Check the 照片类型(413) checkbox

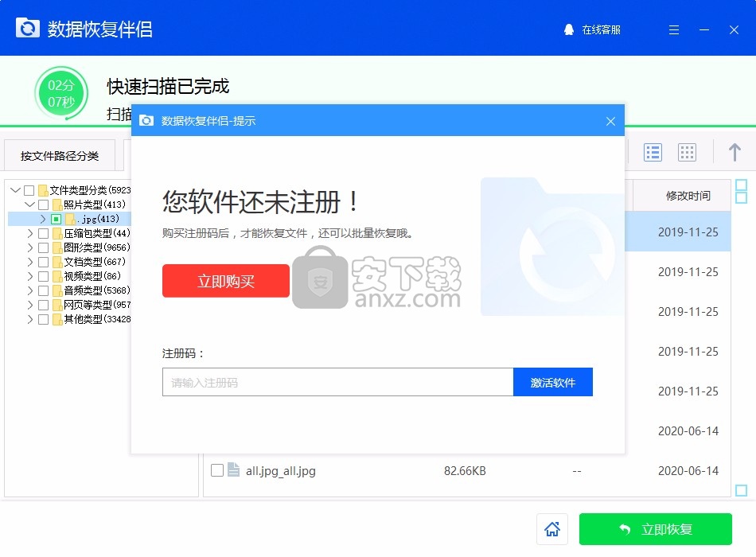pyautogui.click(x=43, y=204)
